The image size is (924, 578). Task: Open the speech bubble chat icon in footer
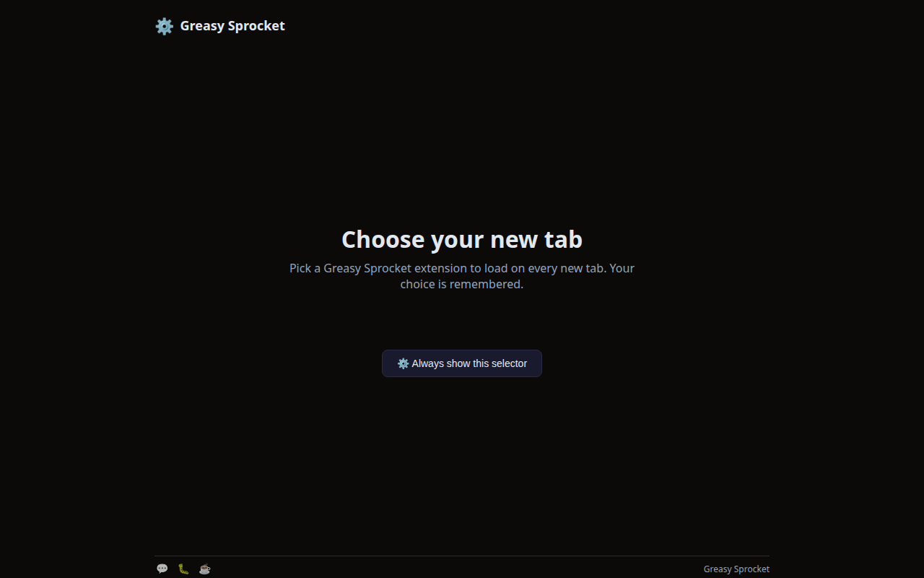click(x=162, y=569)
